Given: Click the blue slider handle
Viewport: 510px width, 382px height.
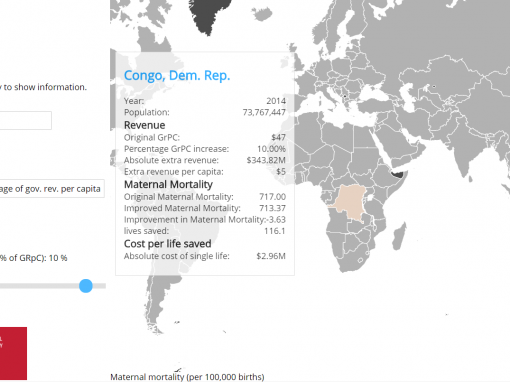Looking at the screenshot, I should (86, 286).
